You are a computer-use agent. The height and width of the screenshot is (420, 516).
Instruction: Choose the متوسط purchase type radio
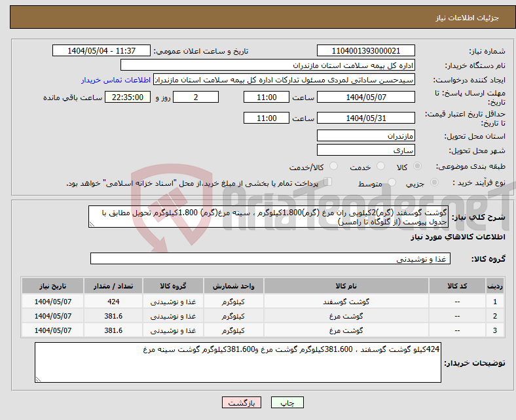[x=390, y=184]
